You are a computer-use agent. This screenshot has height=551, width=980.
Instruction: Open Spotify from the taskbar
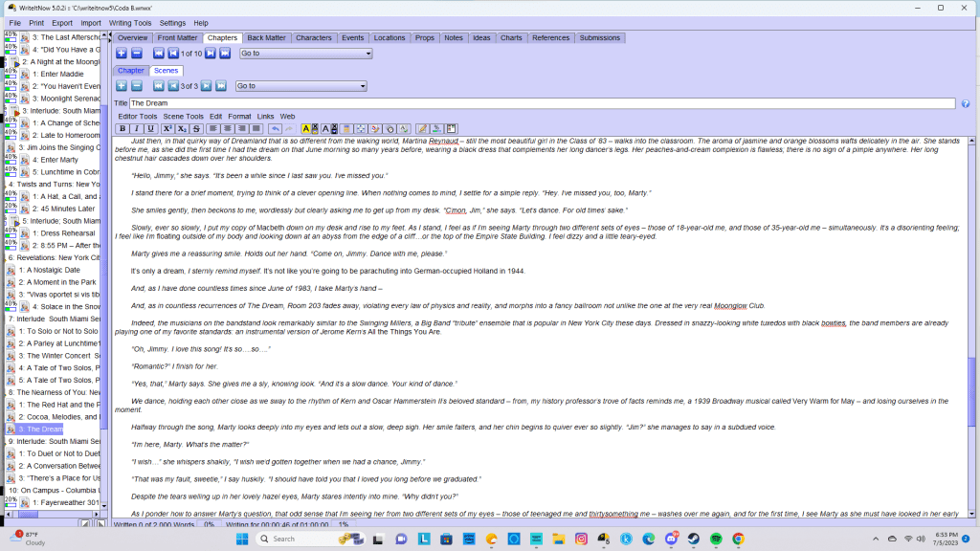coord(716,540)
